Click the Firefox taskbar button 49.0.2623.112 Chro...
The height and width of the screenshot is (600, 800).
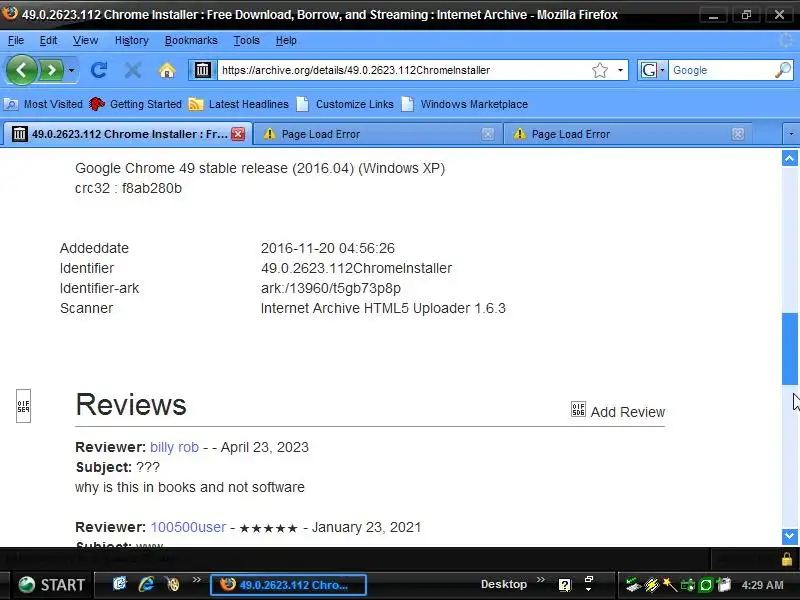coord(288,585)
